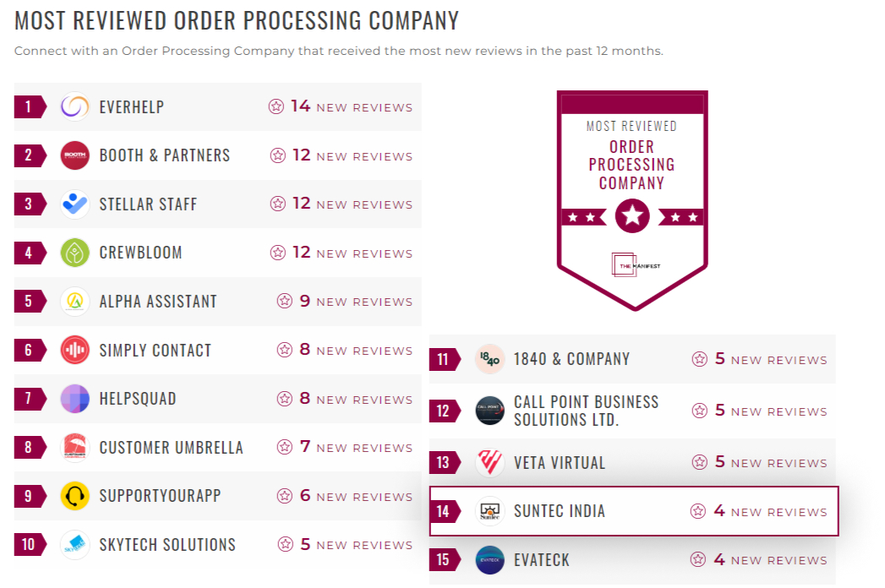Image resolution: width=885 pixels, height=588 pixels.
Task: Click the HelpSquad purple logo icon
Action: 75,399
